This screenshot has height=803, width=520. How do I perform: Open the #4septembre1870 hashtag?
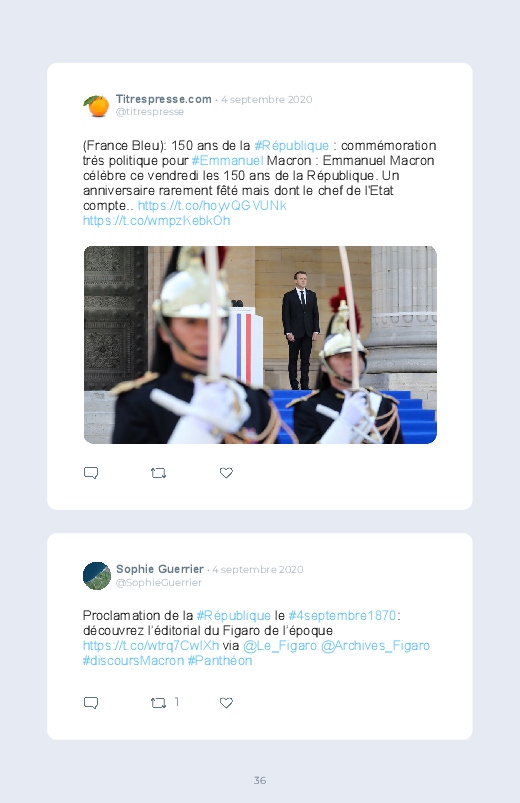[342, 615]
